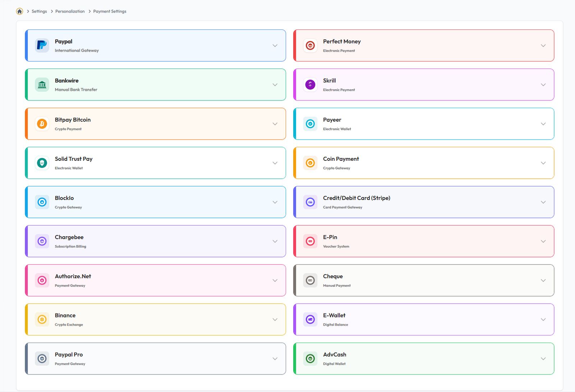
Task: Click the home icon in breadcrumb
Action: 19,11
